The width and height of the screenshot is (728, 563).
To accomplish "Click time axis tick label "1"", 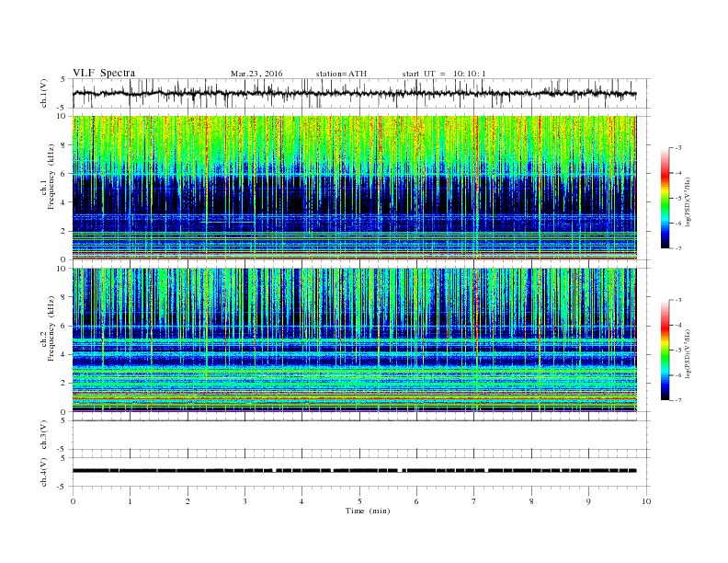I will (130, 501).
